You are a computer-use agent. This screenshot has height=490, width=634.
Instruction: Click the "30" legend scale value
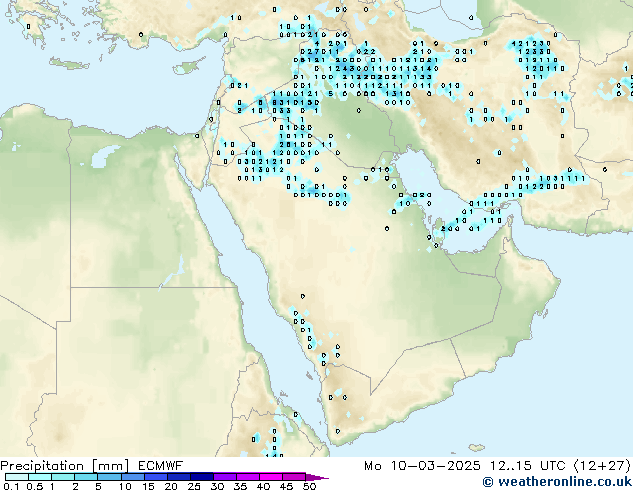point(217,486)
